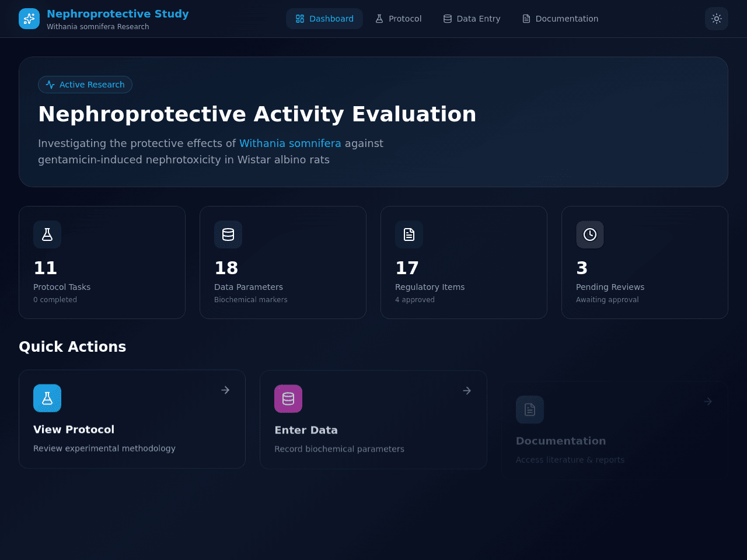Click the Protocol Tasks count 11
Screen dimensions: 747x560
(45, 268)
